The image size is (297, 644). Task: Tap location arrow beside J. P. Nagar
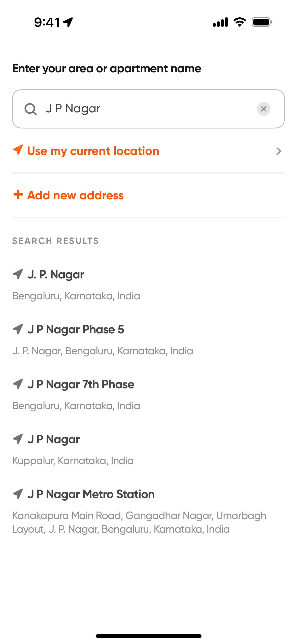point(18,274)
